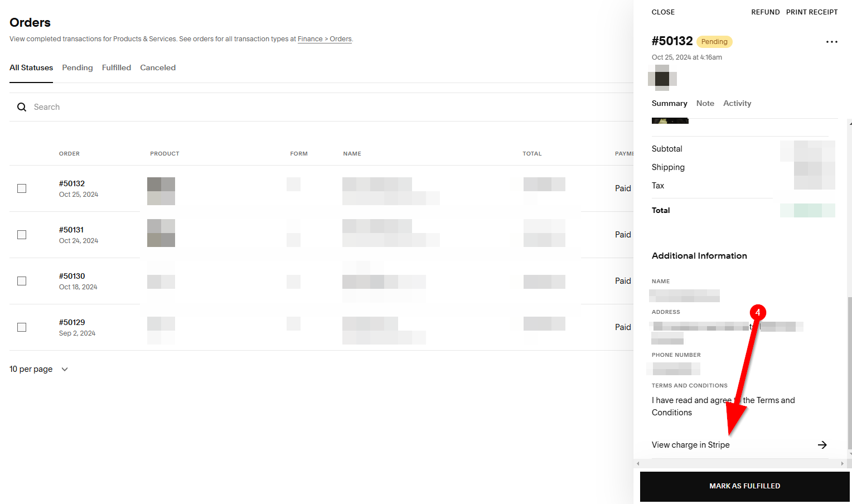Open the Activity tab in the order panel
852x504 pixels.
click(x=737, y=103)
